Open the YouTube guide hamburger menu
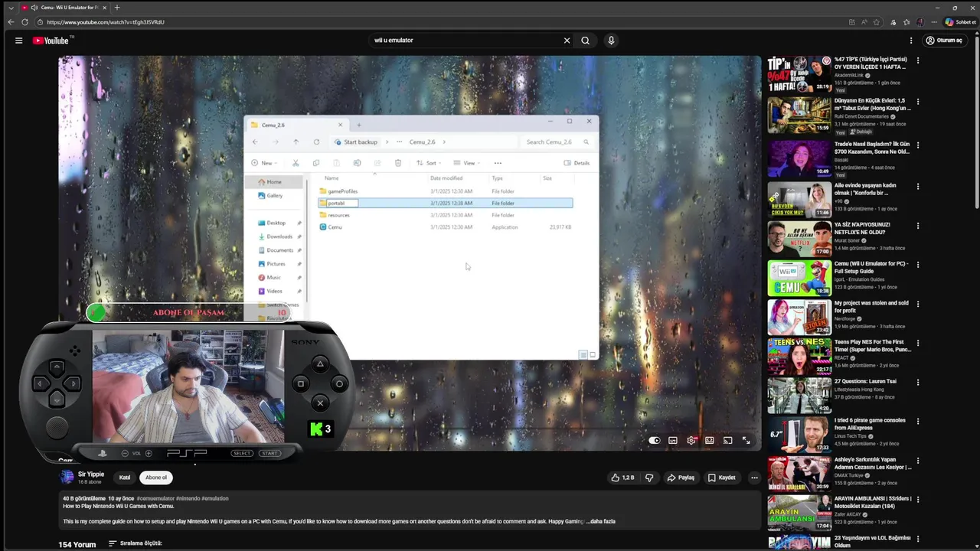The image size is (980, 551). (18, 41)
